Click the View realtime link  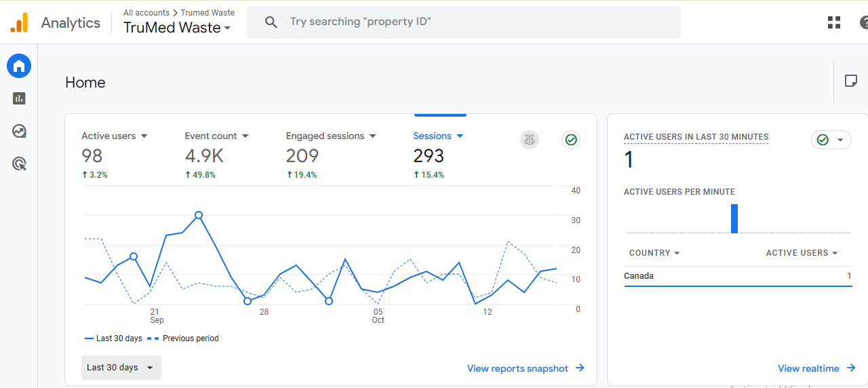coord(817,368)
